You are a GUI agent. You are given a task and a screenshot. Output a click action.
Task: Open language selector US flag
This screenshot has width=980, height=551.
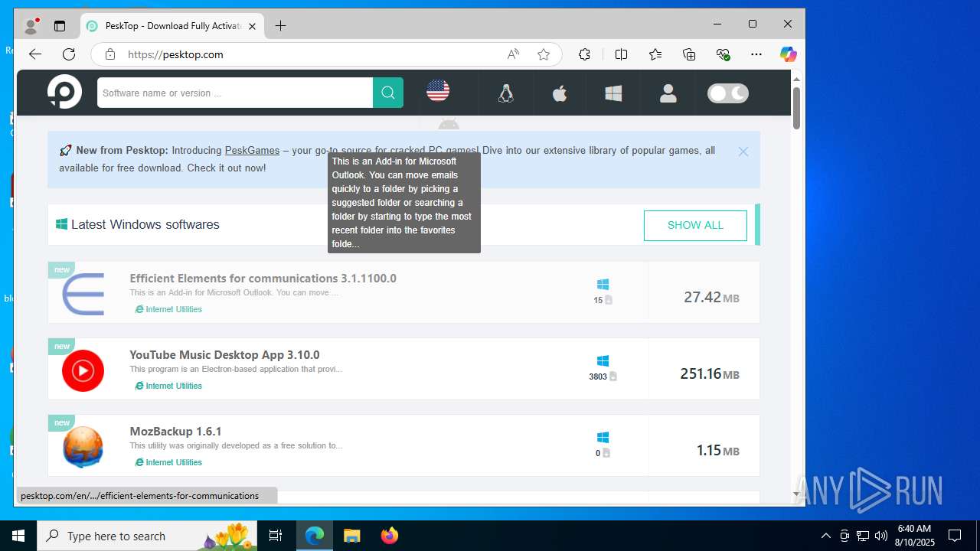click(x=438, y=91)
